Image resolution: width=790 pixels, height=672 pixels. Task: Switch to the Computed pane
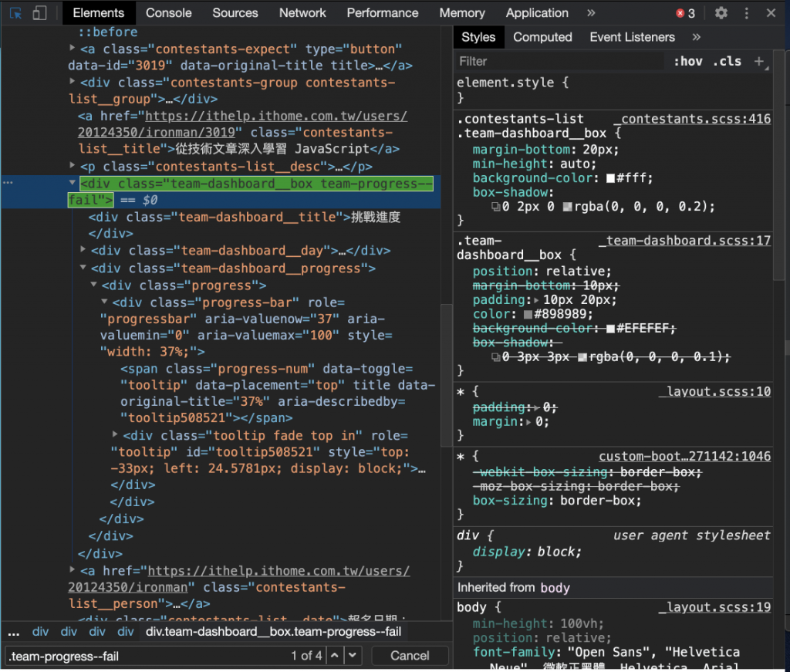pyautogui.click(x=542, y=37)
